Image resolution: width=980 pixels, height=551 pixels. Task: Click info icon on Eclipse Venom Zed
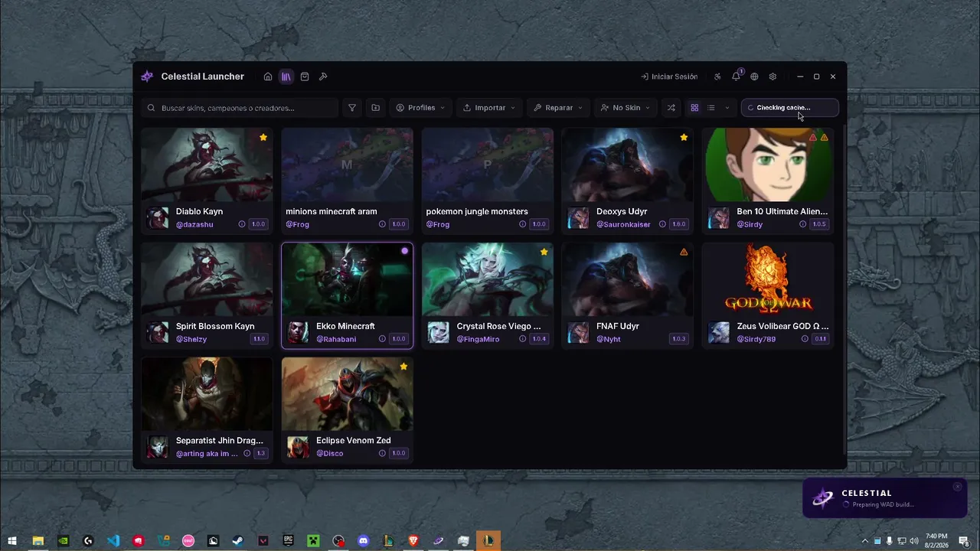382,454
